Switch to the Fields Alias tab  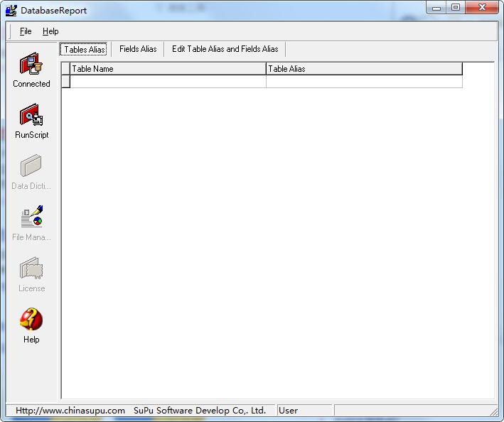click(x=138, y=49)
